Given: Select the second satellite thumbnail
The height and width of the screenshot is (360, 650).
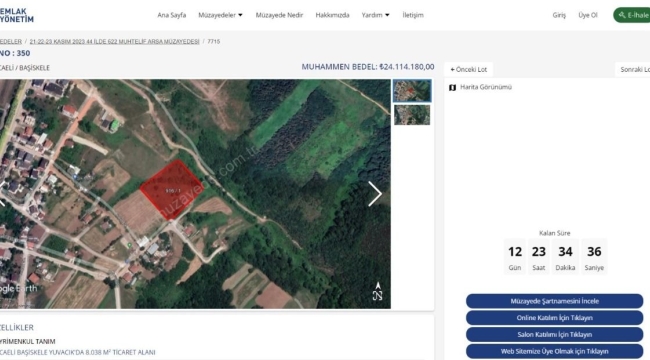Looking at the screenshot, I should (x=412, y=115).
